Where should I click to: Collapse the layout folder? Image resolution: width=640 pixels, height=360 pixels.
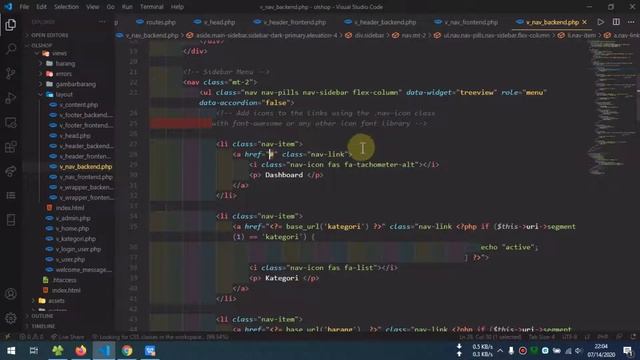point(64,94)
